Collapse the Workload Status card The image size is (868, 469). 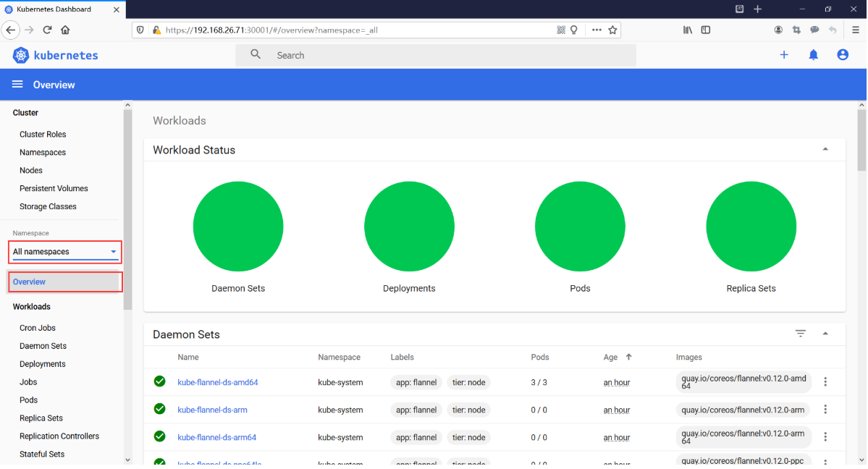[x=825, y=150]
